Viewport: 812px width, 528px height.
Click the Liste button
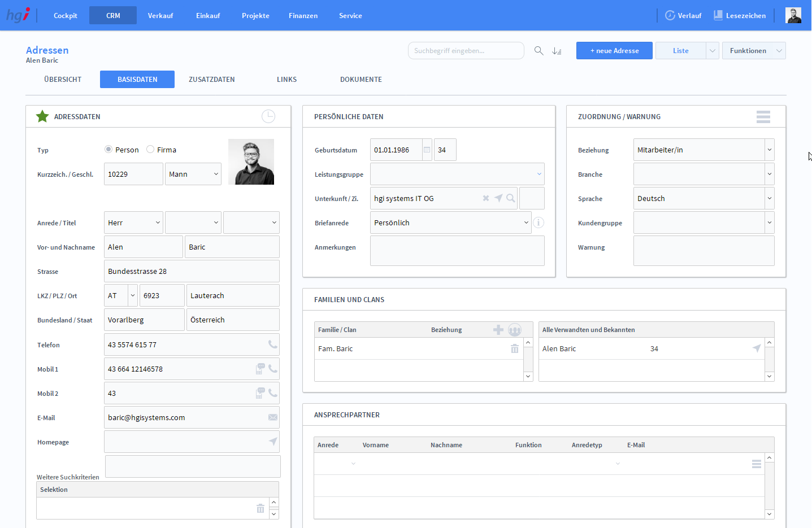click(x=680, y=51)
